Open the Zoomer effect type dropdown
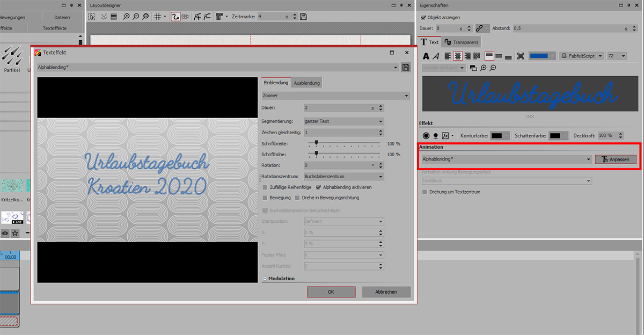 (x=335, y=96)
